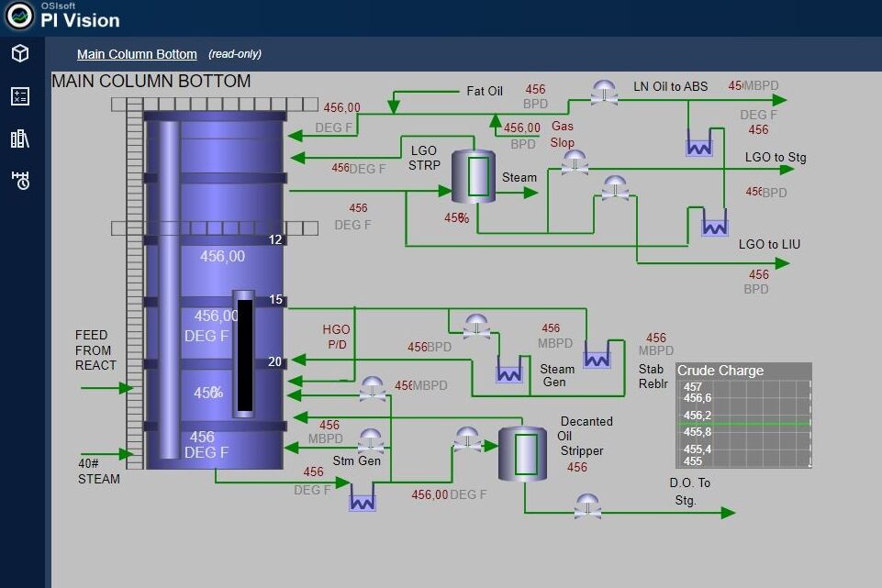Click the 456,00 value below tray 12
This screenshot has width=882, height=588.
(x=223, y=256)
